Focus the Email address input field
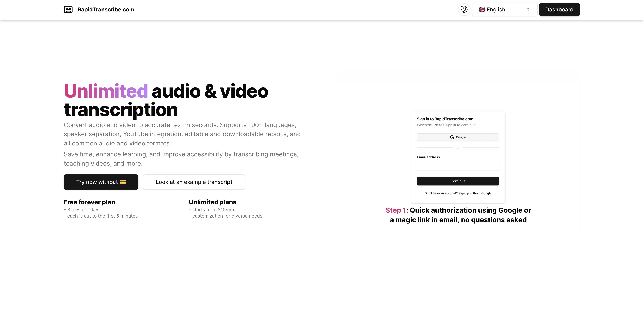644x322 pixels. [458, 166]
